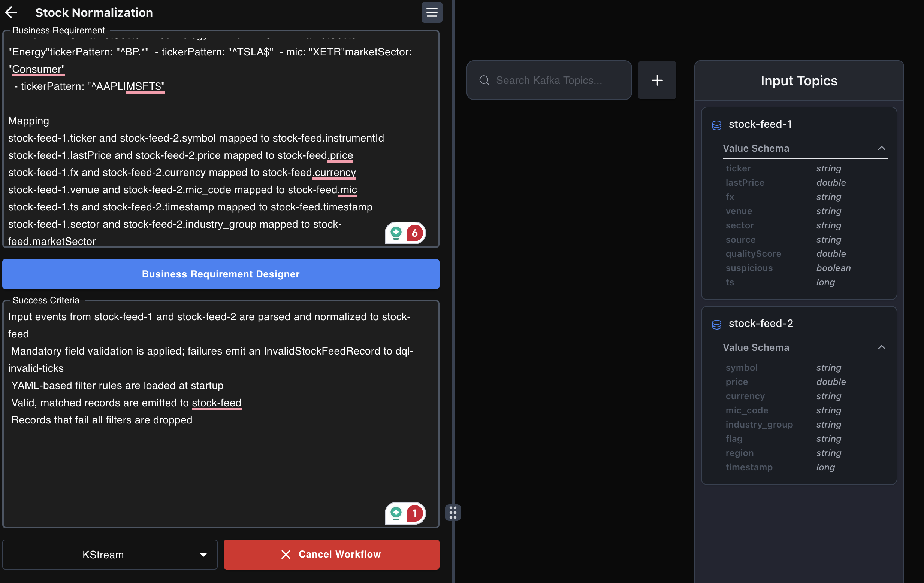Open the hamburger menu
The width and height of the screenshot is (924, 583).
432,13
